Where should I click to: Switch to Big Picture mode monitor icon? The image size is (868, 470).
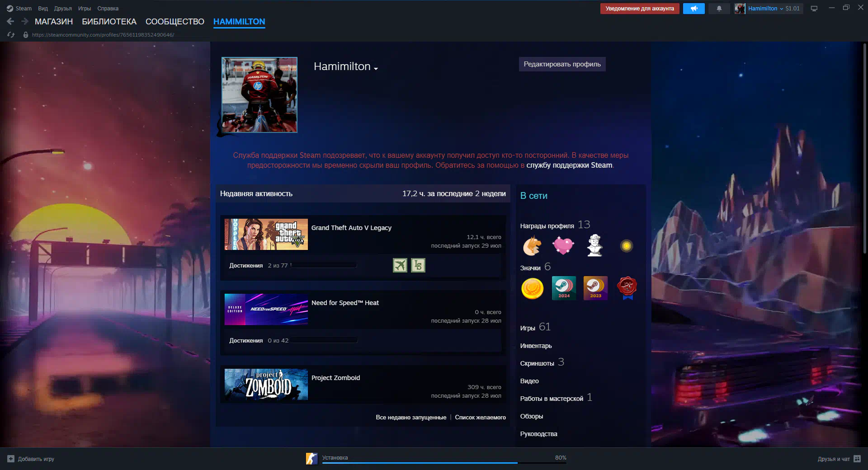tap(814, 8)
